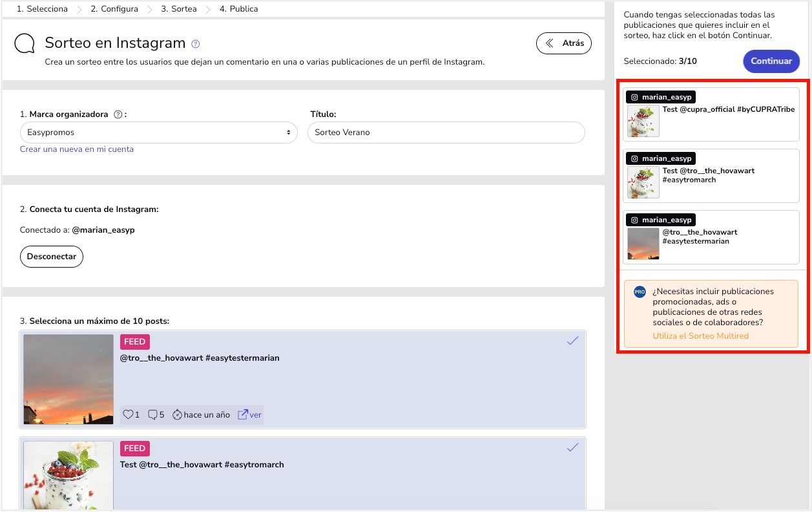This screenshot has height=512, width=812.
Task: Click the Continuar button
Action: point(771,61)
